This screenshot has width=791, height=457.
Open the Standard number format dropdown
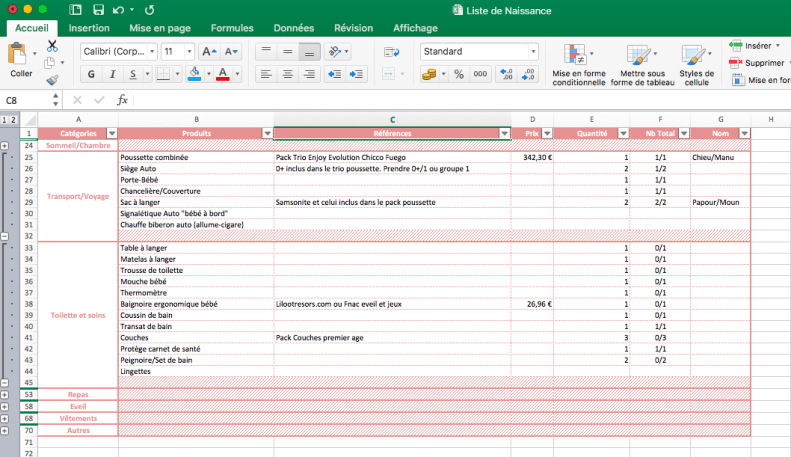coord(532,51)
